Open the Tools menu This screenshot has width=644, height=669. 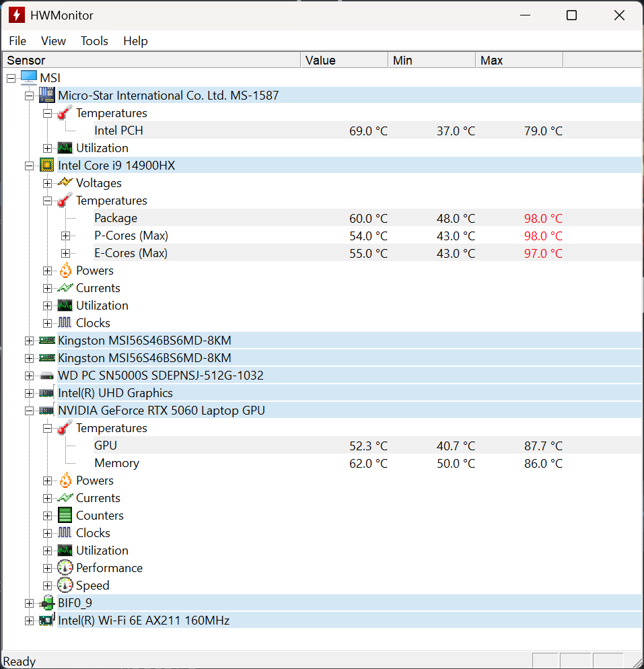tap(94, 41)
